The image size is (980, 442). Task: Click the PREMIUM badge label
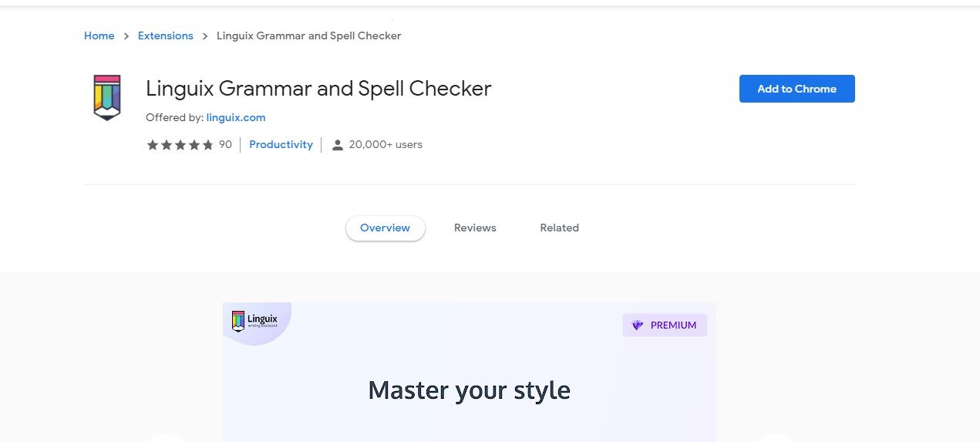pyautogui.click(x=673, y=326)
